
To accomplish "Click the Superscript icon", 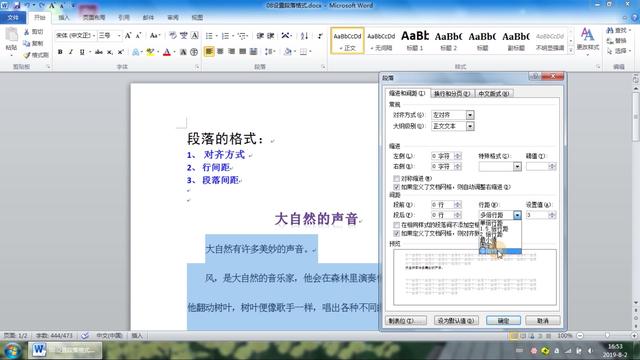I will (120, 52).
